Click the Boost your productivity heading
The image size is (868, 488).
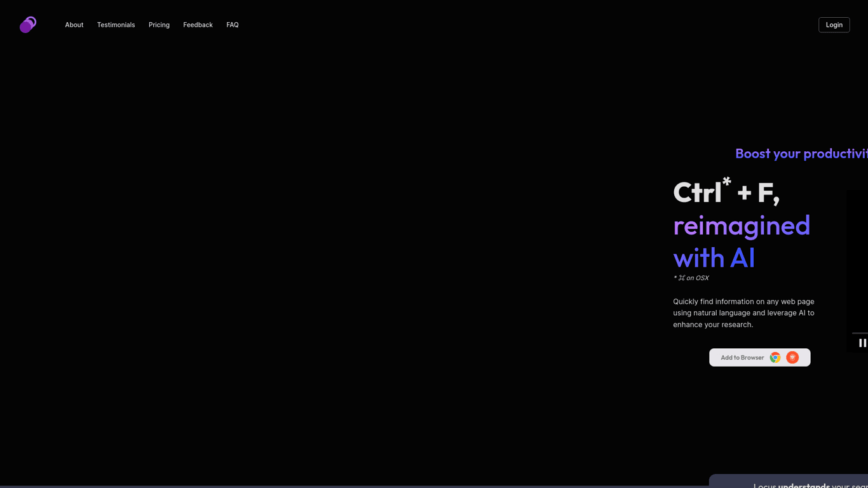click(801, 153)
